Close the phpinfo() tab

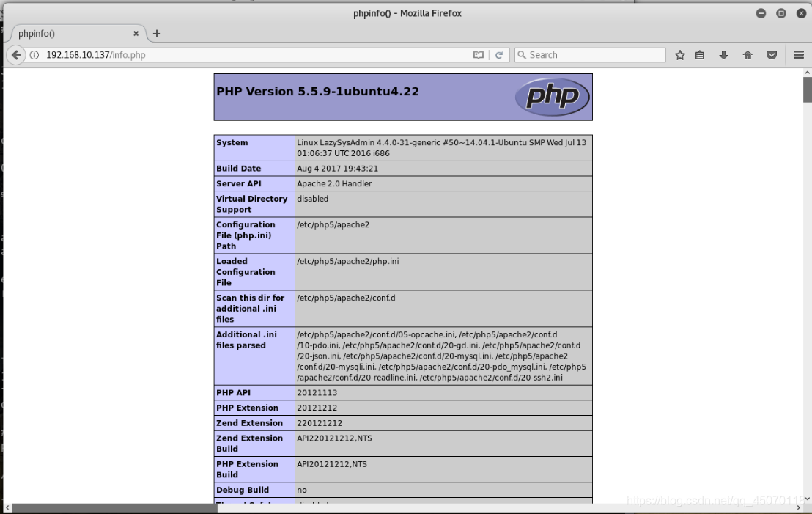[x=136, y=33]
